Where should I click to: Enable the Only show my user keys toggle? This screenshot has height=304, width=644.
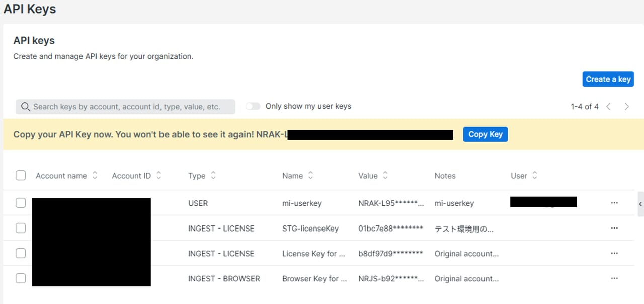(253, 106)
